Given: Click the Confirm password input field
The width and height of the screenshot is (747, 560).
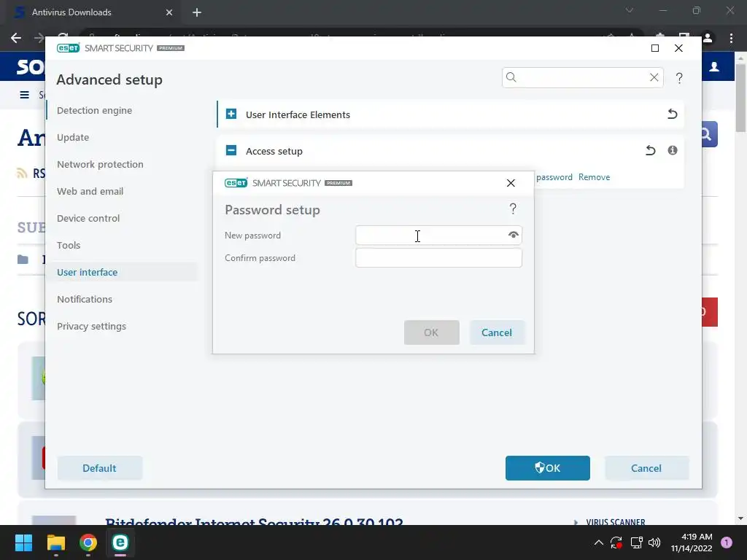Looking at the screenshot, I should [438, 257].
